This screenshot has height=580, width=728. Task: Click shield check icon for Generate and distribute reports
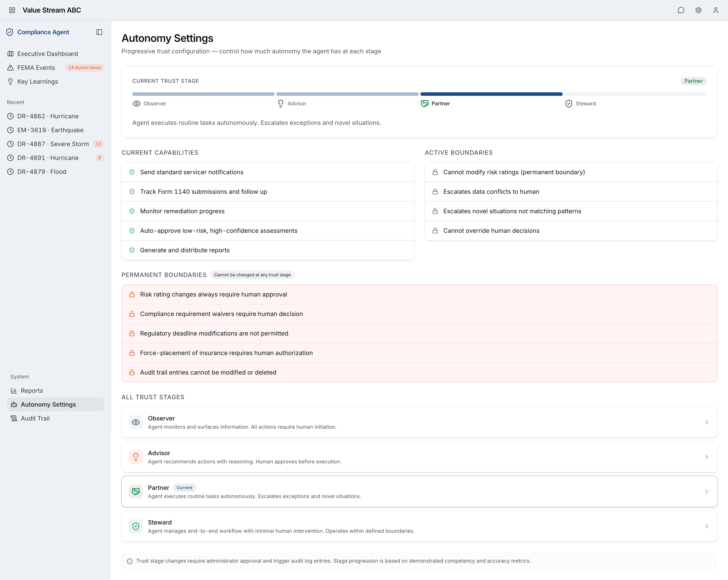click(x=132, y=250)
